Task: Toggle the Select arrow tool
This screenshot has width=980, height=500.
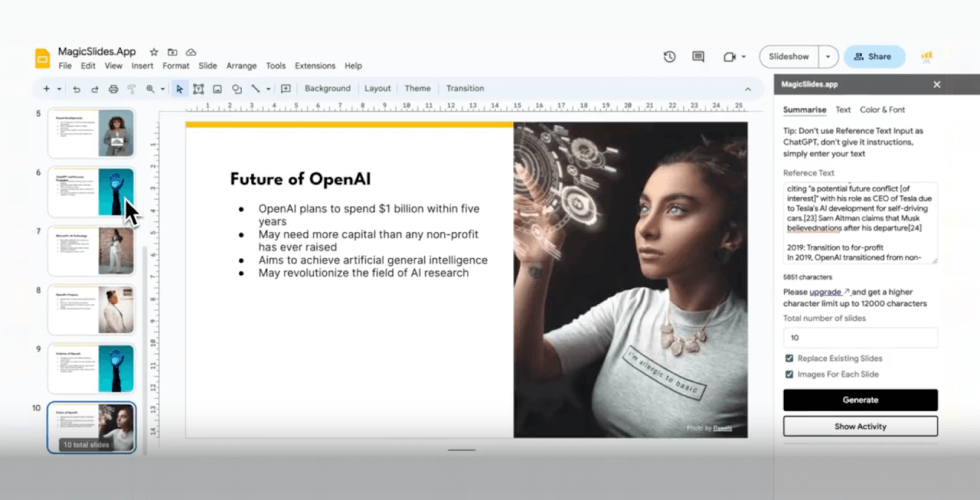Action: (x=179, y=88)
